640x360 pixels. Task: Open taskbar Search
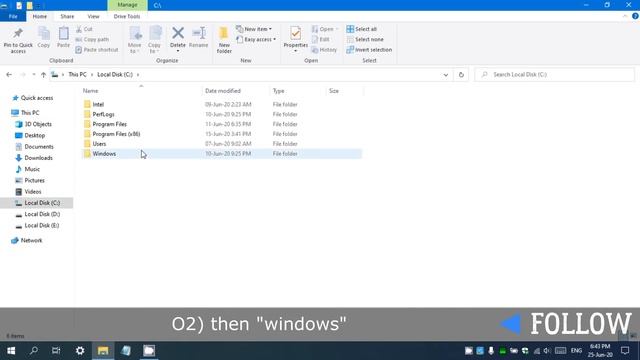[x=34, y=351]
